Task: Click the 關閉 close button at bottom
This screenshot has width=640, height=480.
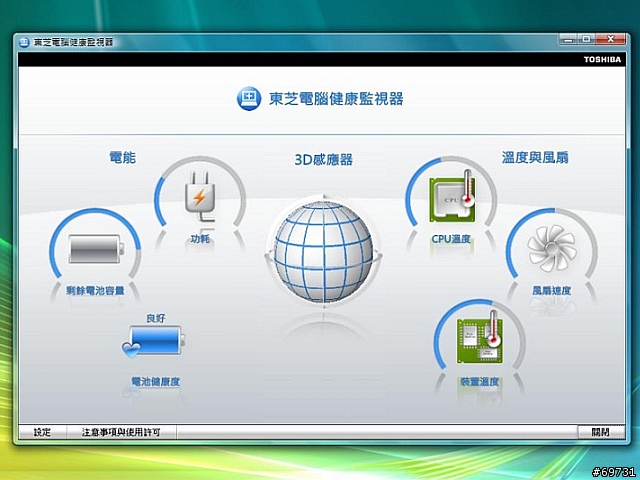Action: tap(601, 432)
